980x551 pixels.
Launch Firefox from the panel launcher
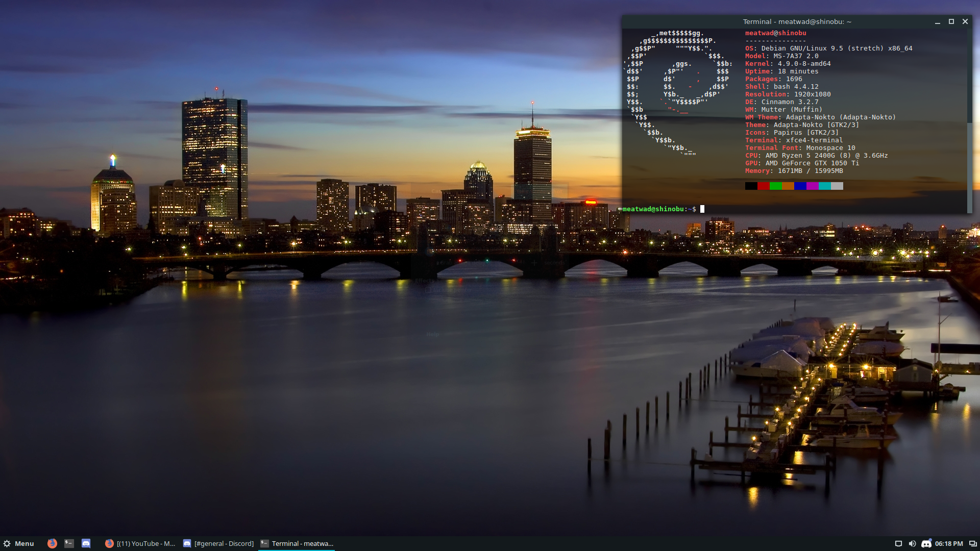(x=52, y=543)
